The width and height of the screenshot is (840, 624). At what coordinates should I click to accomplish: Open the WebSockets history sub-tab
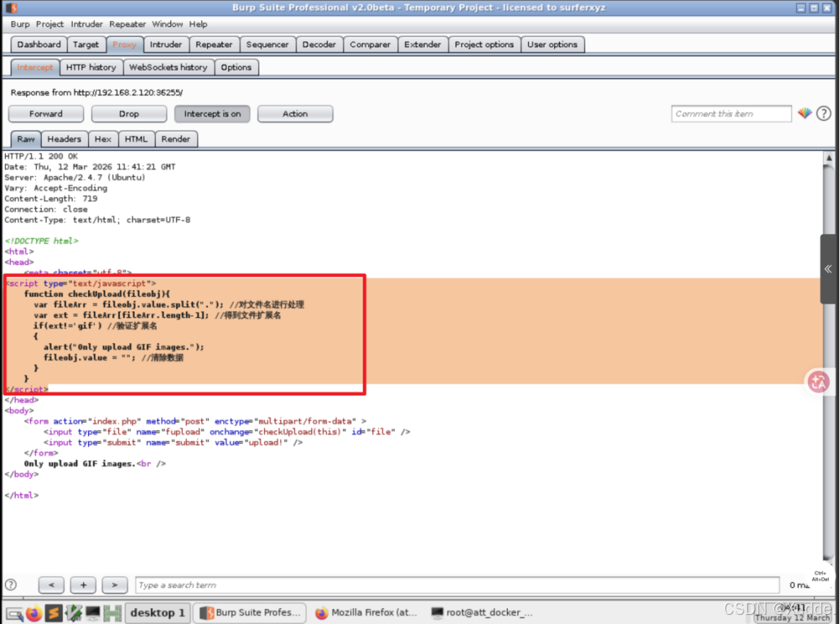[x=168, y=68]
